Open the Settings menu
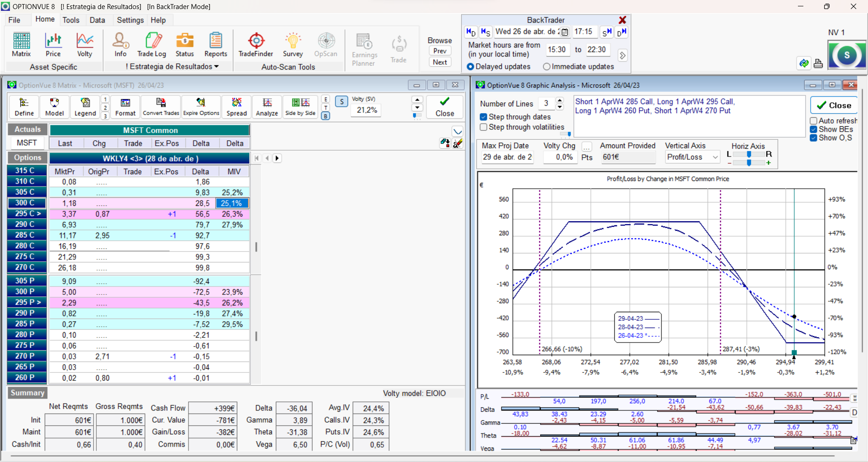The image size is (868, 462). 130,20
